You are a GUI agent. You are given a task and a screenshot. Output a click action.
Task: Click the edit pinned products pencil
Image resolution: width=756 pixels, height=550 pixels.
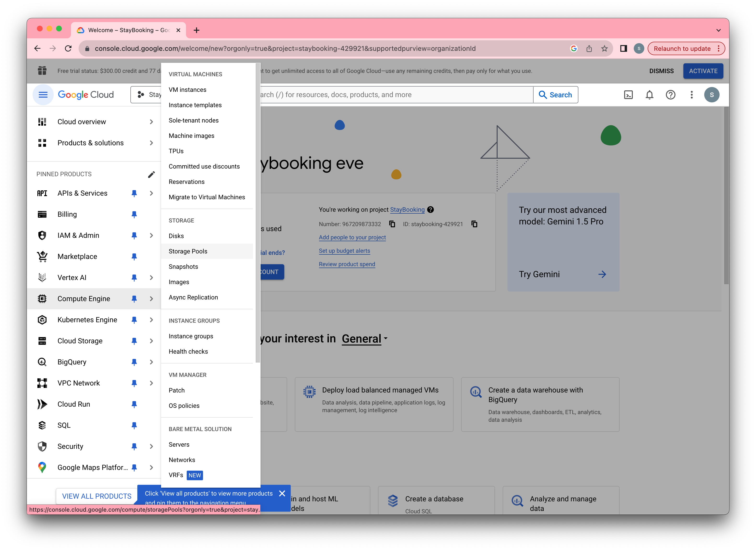coord(151,174)
